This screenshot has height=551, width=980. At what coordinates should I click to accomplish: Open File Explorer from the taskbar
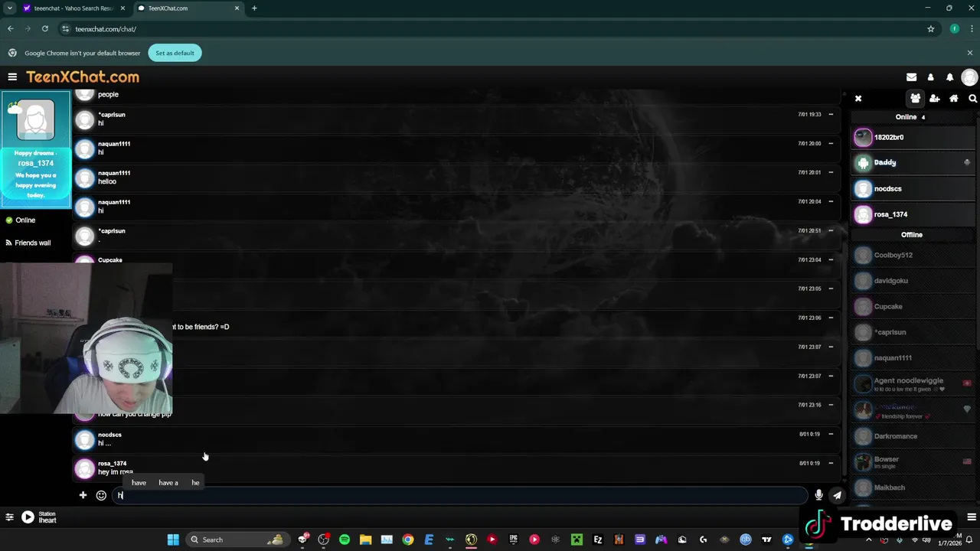pyautogui.click(x=365, y=540)
